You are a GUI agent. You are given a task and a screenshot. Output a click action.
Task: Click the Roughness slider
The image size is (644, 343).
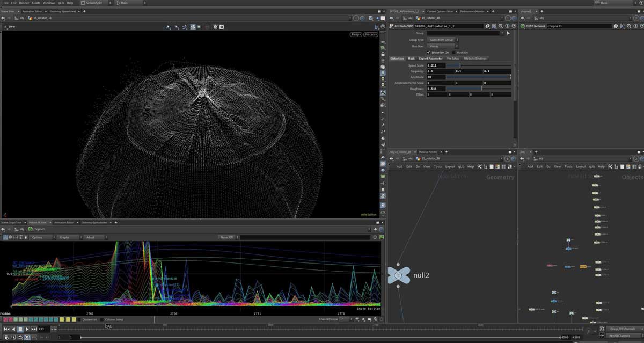point(480,89)
